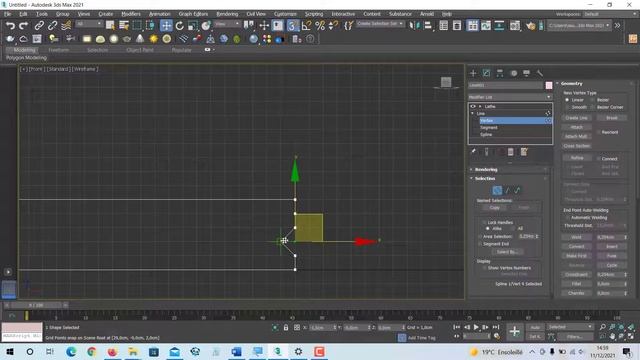The image size is (640, 360).
Task: Open the Display command panel tab
Action: 527,73
